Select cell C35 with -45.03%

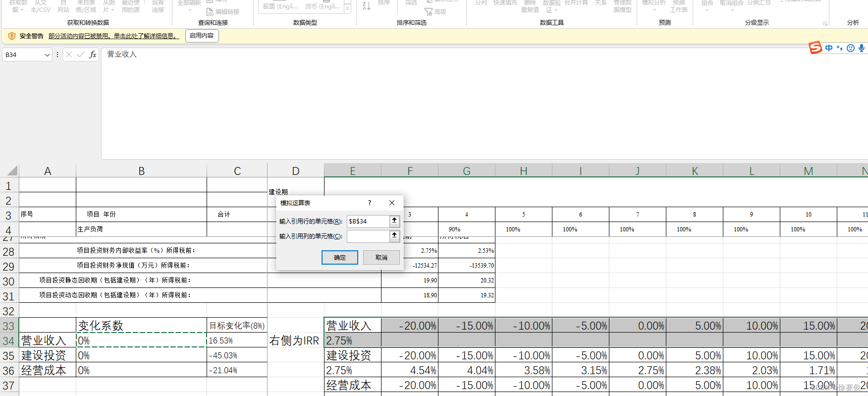pyautogui.click(x=237, y=355)
